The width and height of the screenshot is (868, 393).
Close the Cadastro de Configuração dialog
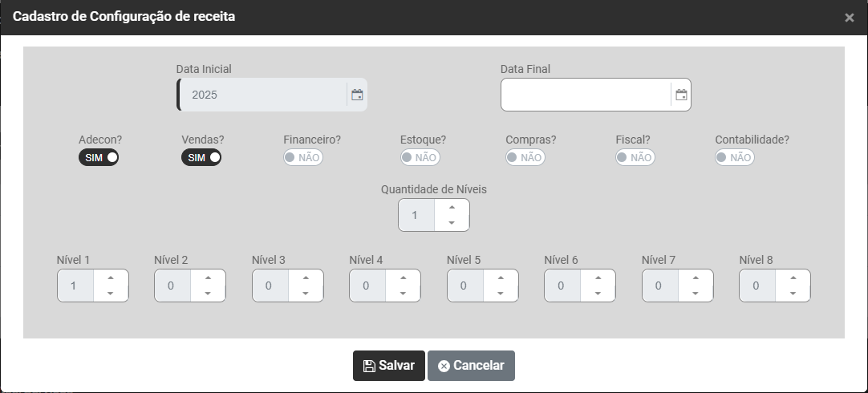click(x=850, y=18)
